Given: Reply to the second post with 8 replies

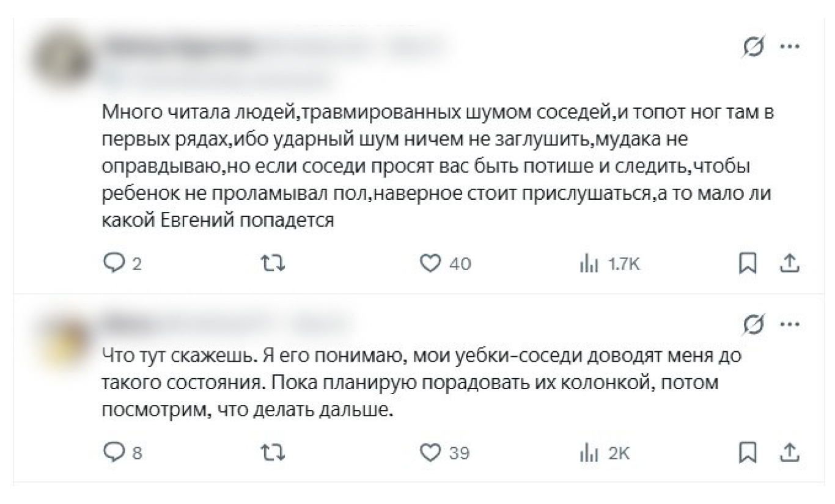Looking at the screenshot, I should click(x=112, y=452).
